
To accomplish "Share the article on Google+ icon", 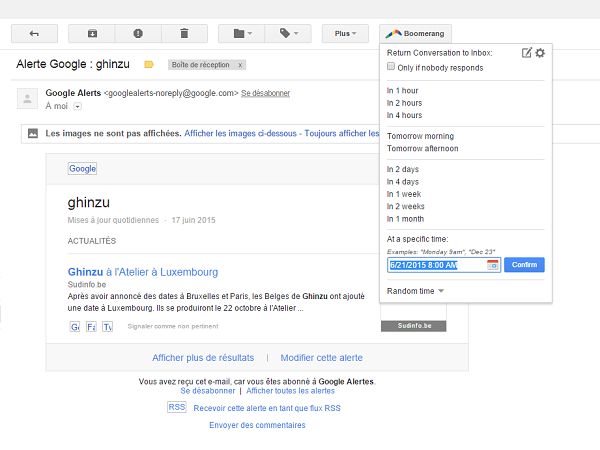I will (x=75, y=327).
